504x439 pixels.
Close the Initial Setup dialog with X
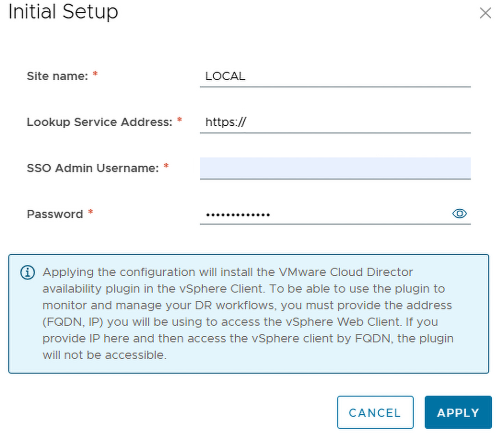click(x=485, y=13)
